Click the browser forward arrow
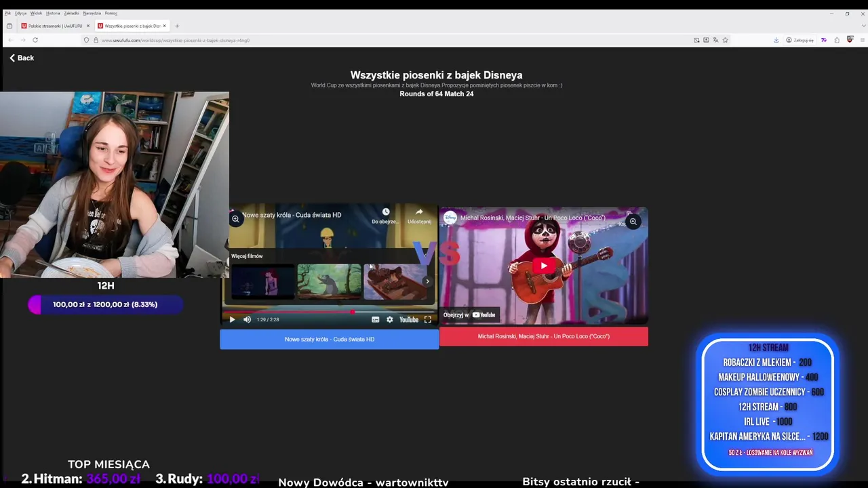 22,40
